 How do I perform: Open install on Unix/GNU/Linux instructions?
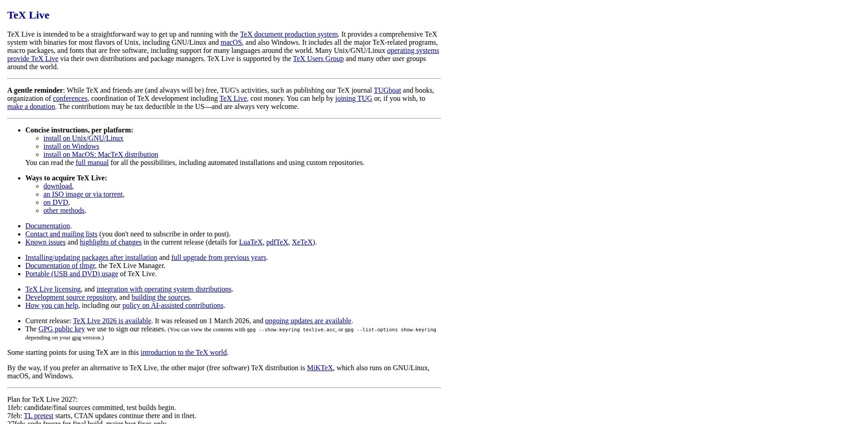click(x=83, y=138)
